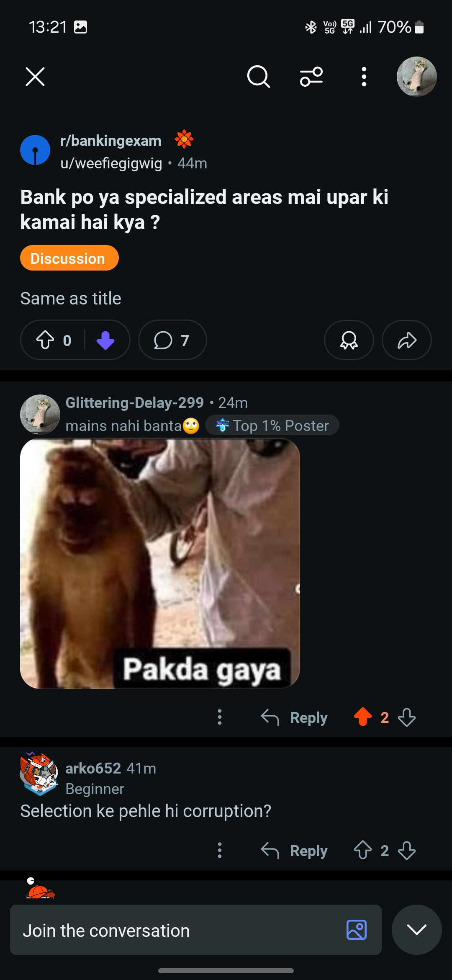Upvote the main post
Image resolution: width=452 pixels, height=980 pixels.
[x=45, y=340]
